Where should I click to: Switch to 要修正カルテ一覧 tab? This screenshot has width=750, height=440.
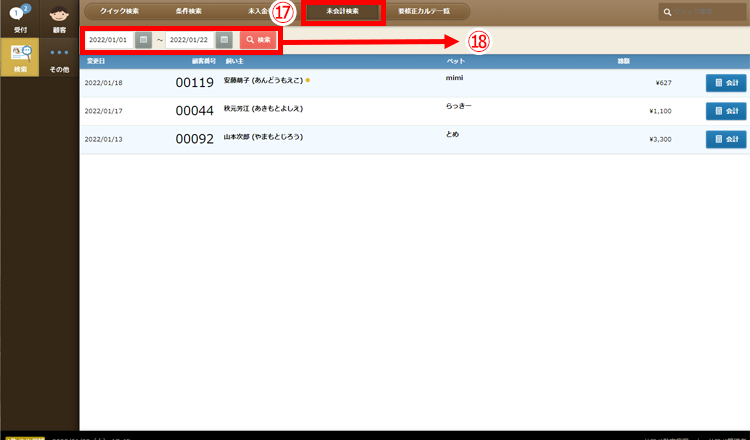point(424,11)
